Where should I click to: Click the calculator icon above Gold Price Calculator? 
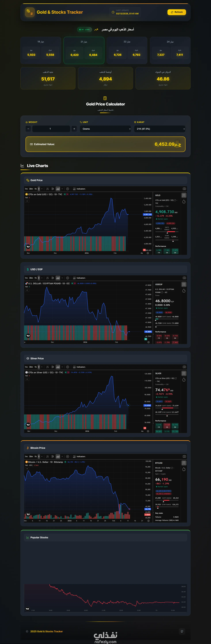(105, 98)
